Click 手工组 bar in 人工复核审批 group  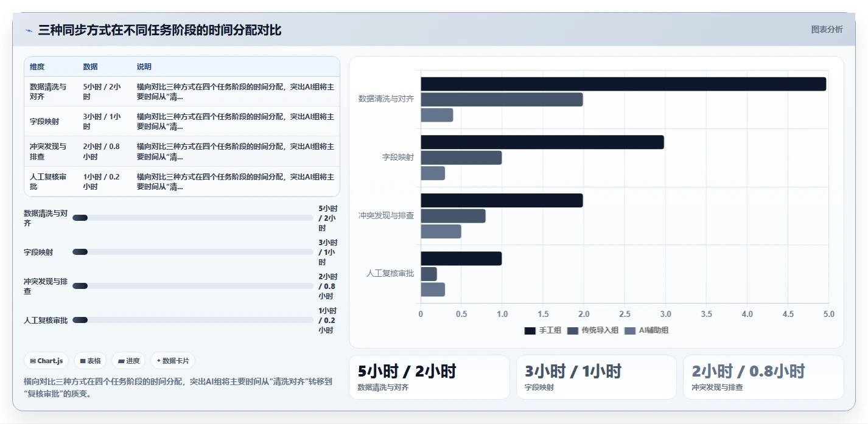pos(461,259)
